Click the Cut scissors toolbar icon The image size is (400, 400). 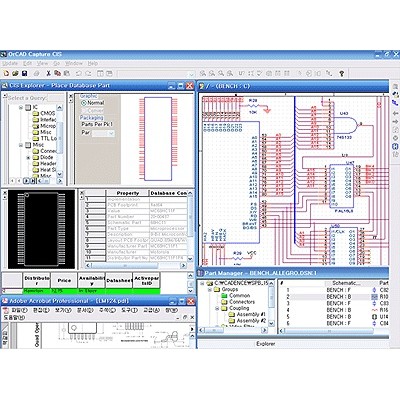(x=48, y=73)
